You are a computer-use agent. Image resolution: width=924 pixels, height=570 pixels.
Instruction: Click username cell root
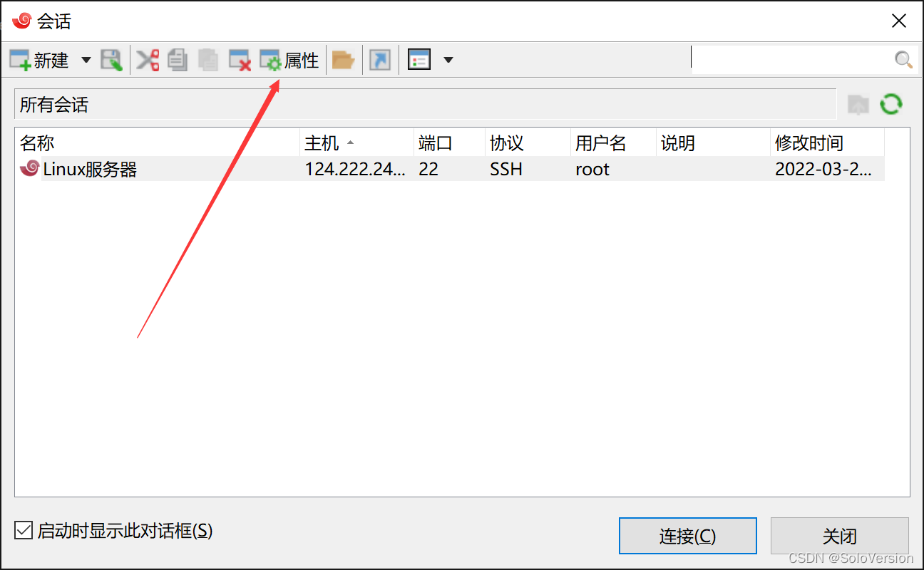(592, 170)
